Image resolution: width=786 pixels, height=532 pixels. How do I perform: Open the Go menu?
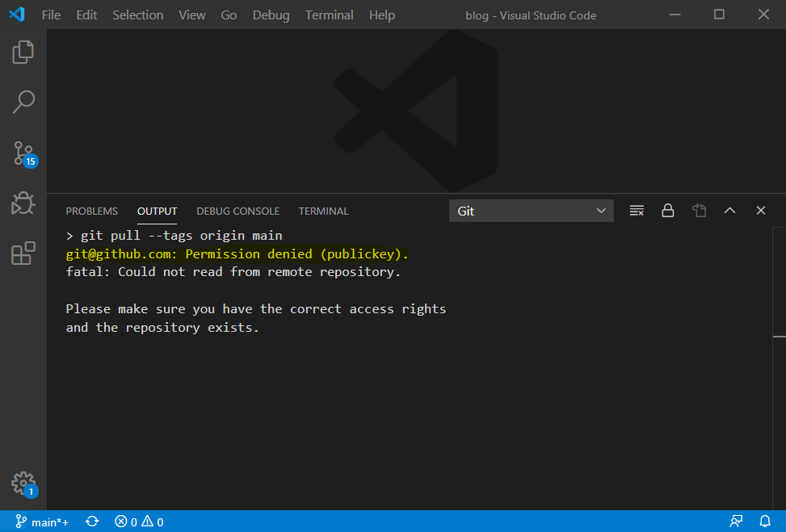pyautogui.click(x=229, y=15)
